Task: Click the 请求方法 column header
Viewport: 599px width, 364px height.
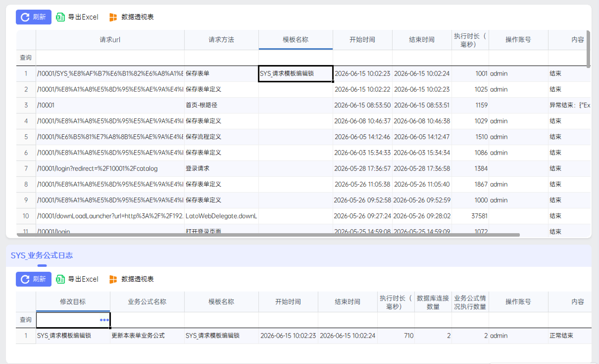Action: (x=222, y=40)
